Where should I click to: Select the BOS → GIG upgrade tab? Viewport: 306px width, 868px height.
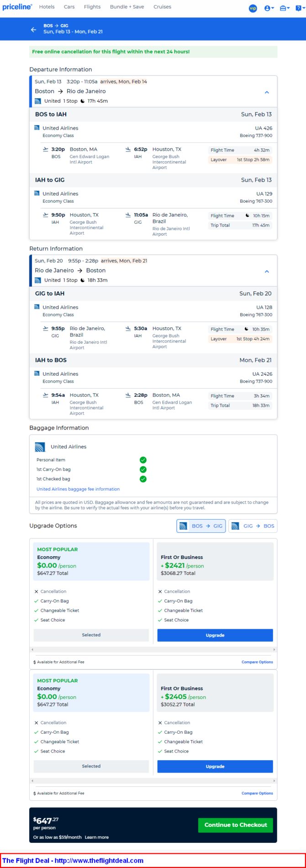pyautogui.click(x=201, y=526)
